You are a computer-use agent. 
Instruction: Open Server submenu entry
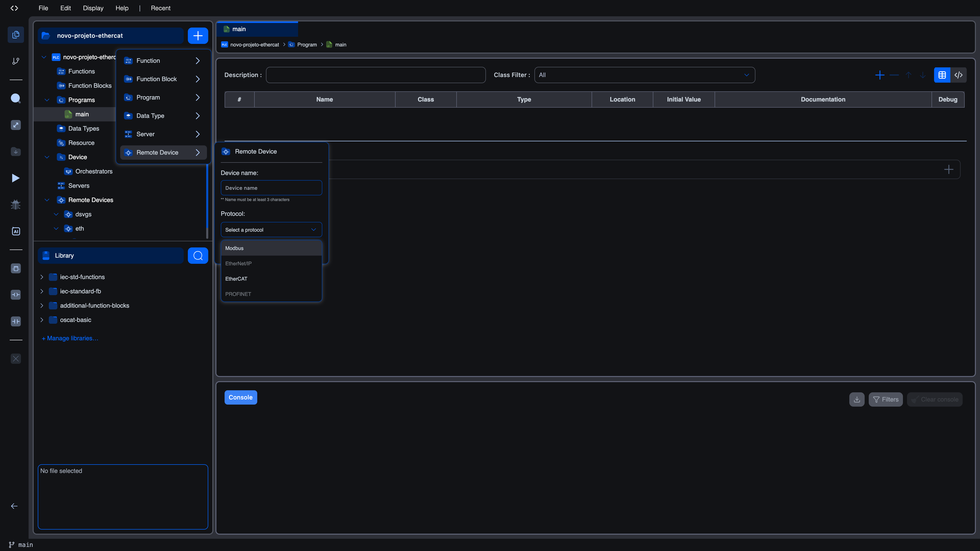tap(163, 134)
